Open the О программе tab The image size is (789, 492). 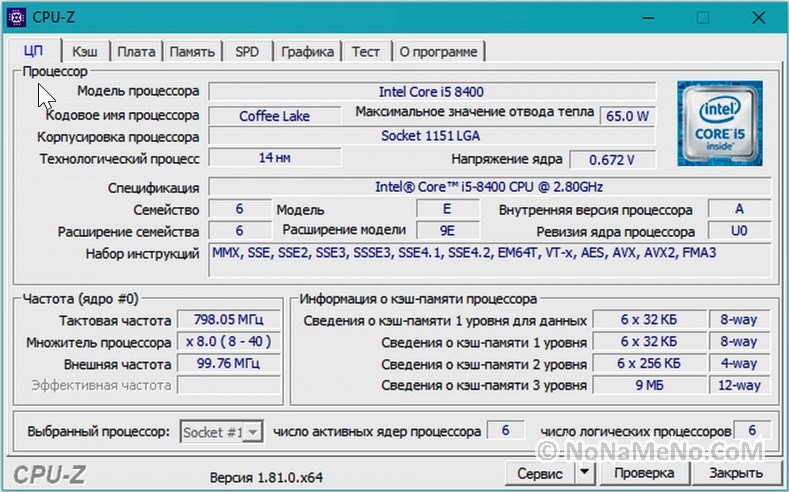point(438,51)
